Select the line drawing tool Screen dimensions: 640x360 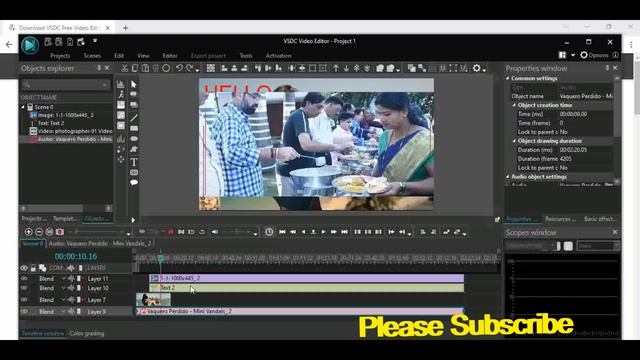pos(133,118)
